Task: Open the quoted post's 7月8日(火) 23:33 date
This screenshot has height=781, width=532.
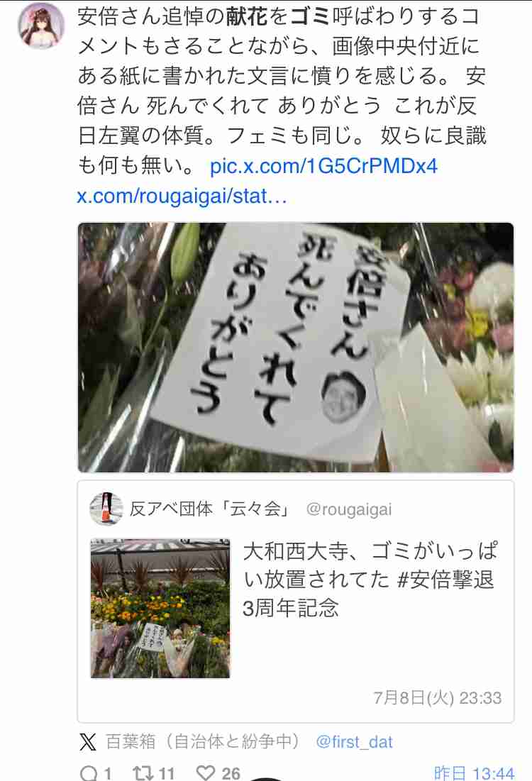Action: (x=438, y=698)
